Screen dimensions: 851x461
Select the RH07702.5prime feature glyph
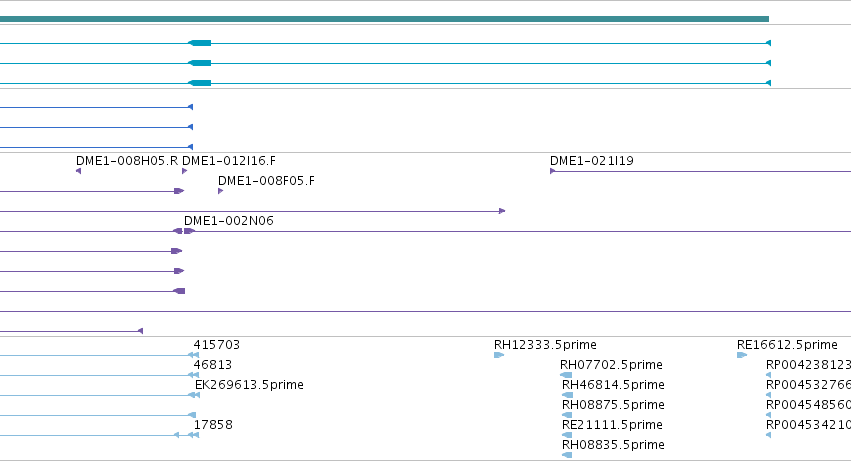[566, 375]
